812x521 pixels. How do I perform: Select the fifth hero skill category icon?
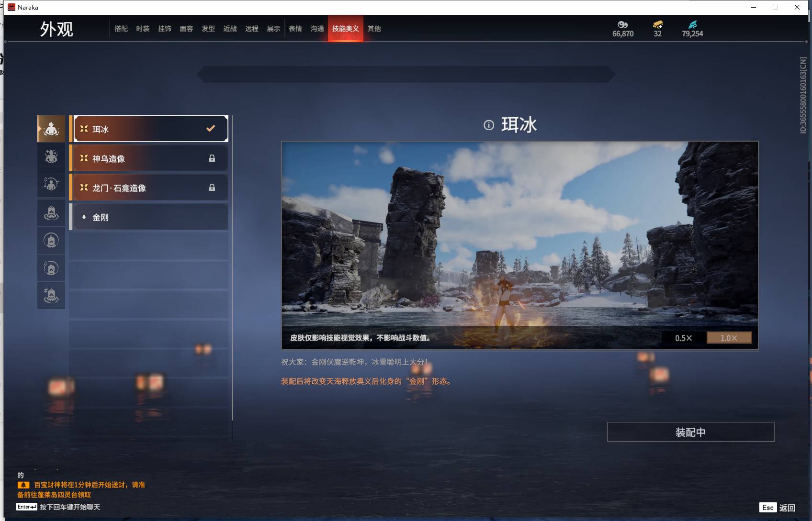(x=51, y=240)
